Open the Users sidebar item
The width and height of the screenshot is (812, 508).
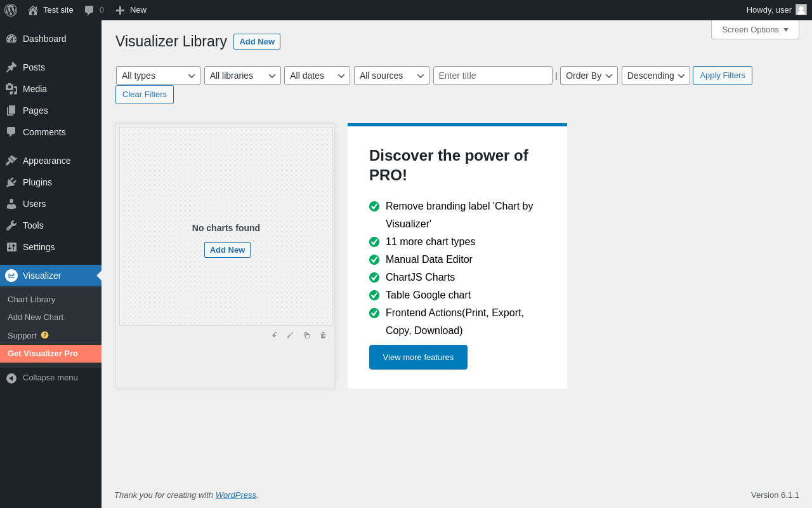coord(51,204)
